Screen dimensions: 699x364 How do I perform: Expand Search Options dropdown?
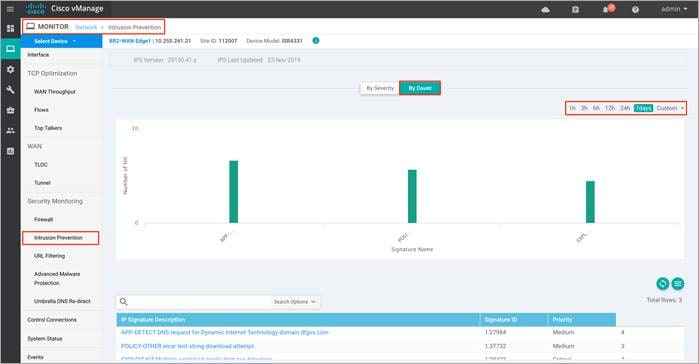(295, 302)
